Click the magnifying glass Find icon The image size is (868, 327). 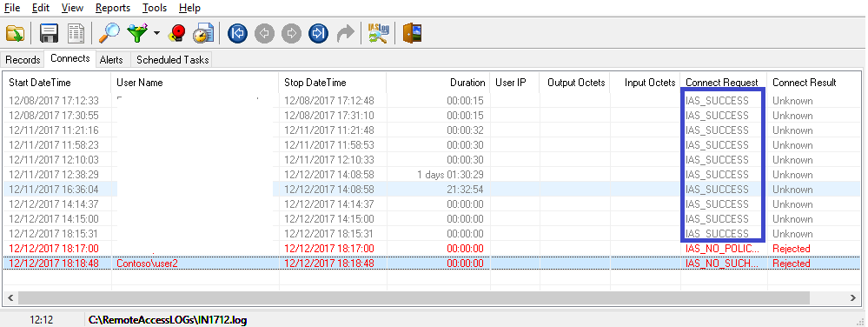(x=109, y=33)
